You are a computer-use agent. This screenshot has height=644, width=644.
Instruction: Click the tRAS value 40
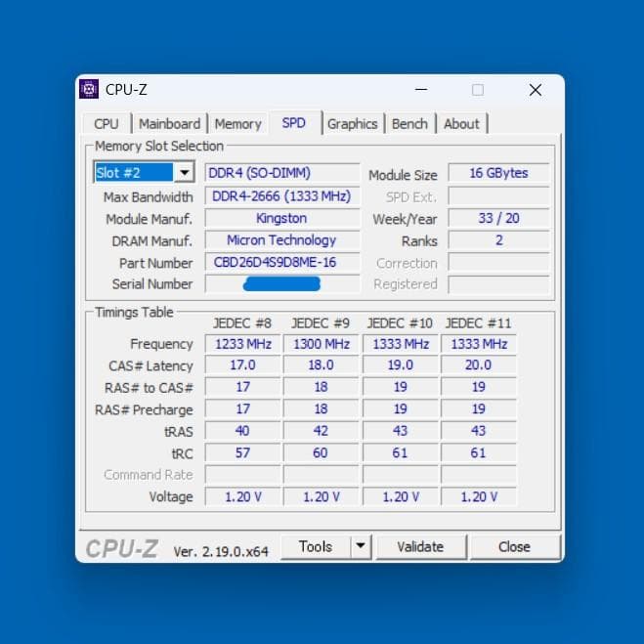point(242,431)
